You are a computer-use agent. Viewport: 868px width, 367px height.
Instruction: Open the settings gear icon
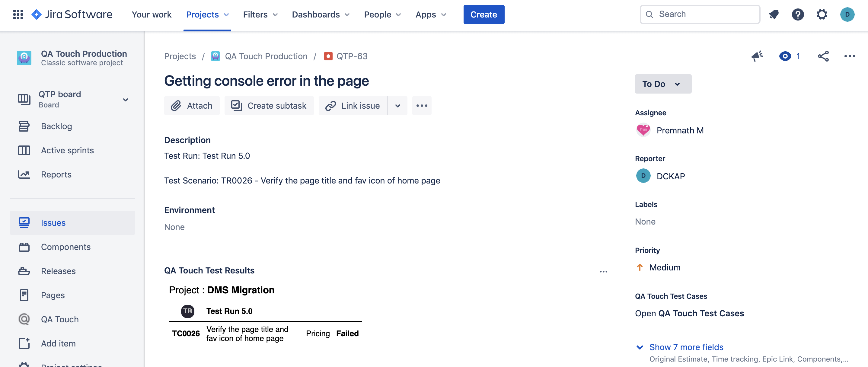tap(822, 14)
